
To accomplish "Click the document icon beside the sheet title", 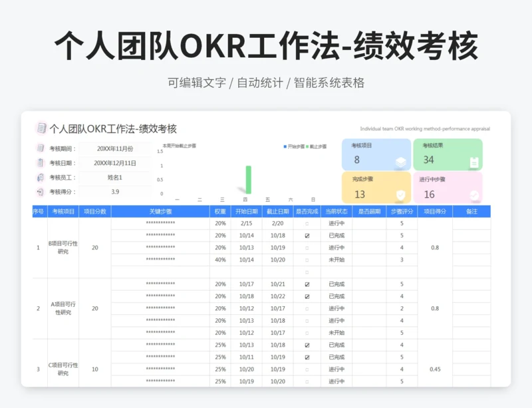I will [x=41, y=128].
